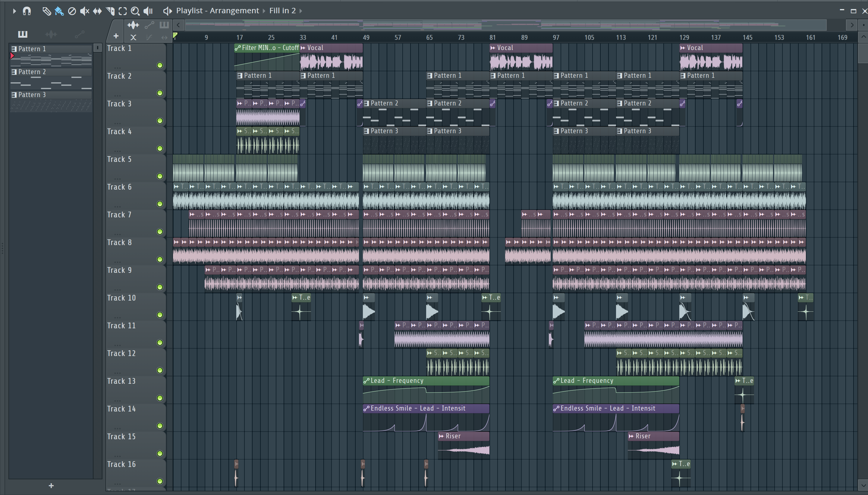868x495 pixels.
Task: Focus pattern clips in playlist header
Action: [x=164, y=25]
